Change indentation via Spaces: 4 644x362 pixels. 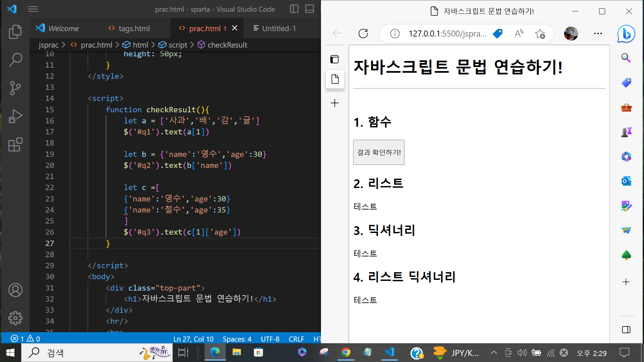(x=237, y=339)
